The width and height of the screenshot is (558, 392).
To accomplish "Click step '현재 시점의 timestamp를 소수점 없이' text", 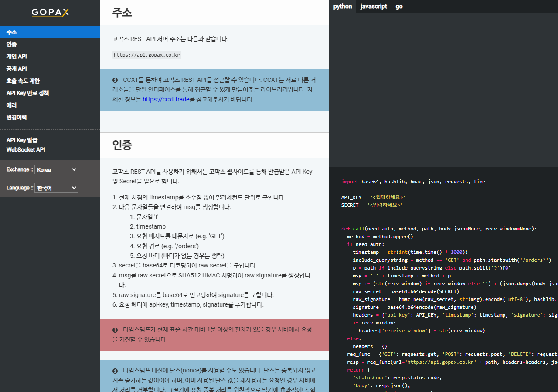I will (202, 197).
